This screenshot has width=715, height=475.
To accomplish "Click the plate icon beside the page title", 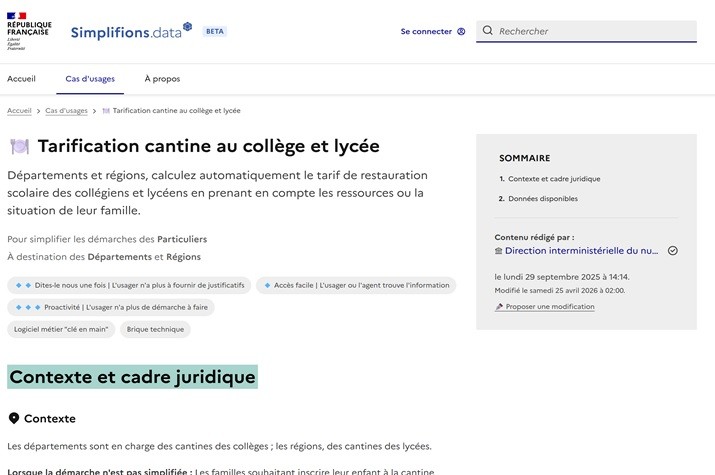I will (x=19, y=147).
